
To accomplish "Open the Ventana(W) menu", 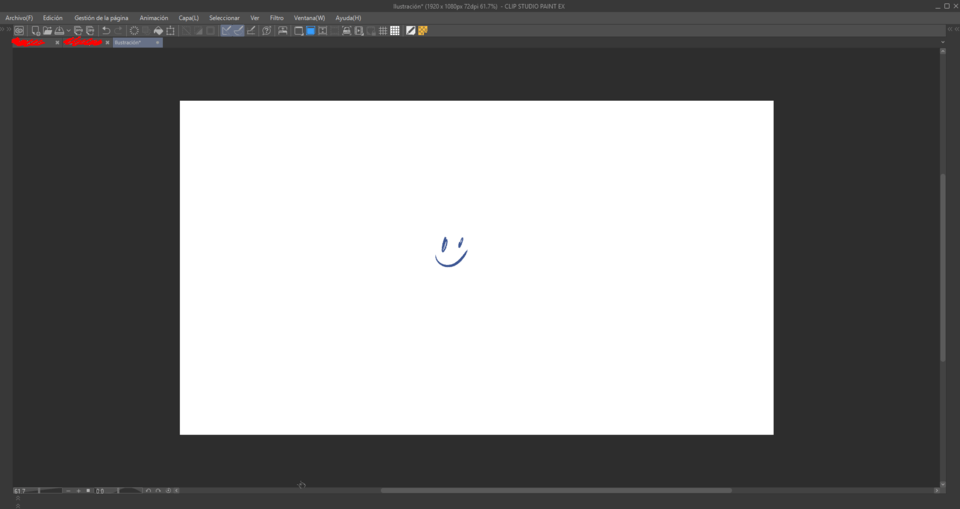I will tap(309, 18).
